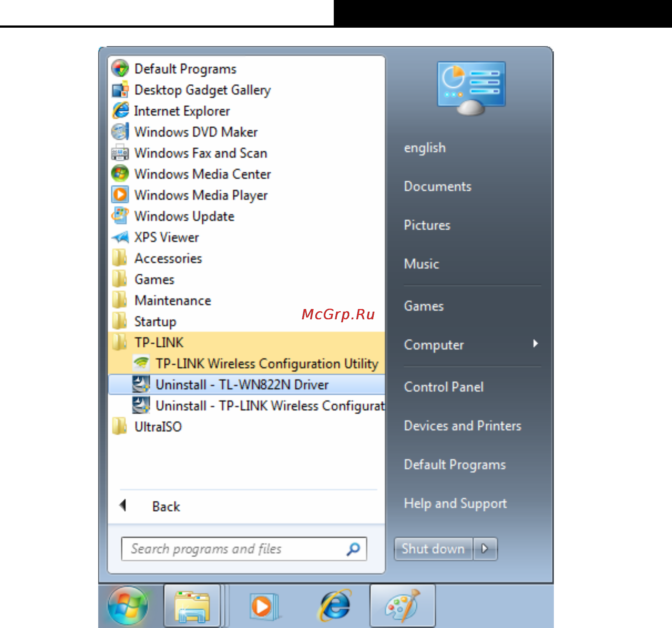Open Internet Explorer from the taskbar
This screenshot has height=628, width=672.
point(335,606)
